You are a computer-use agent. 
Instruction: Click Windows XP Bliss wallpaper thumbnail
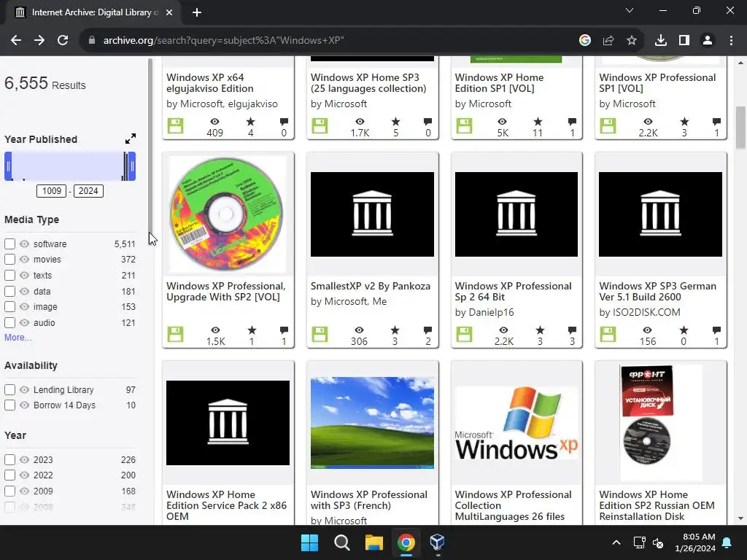(372, 423)
